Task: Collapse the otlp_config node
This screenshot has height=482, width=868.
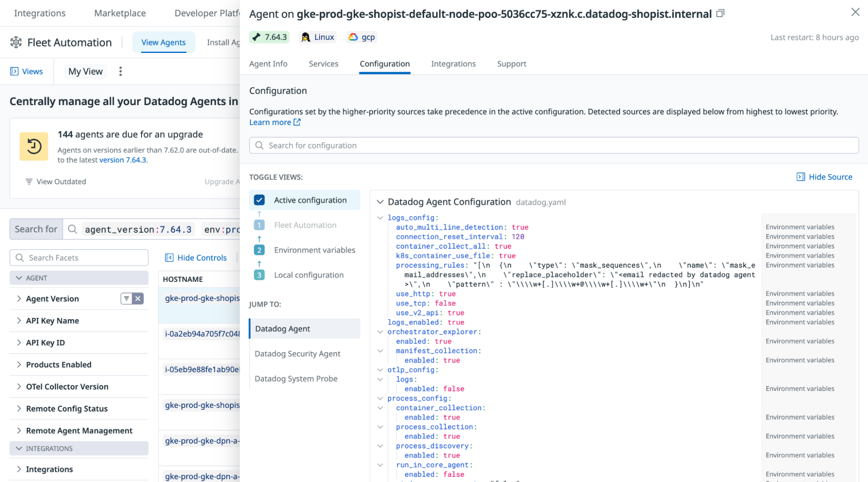Action: click(380, 370)
